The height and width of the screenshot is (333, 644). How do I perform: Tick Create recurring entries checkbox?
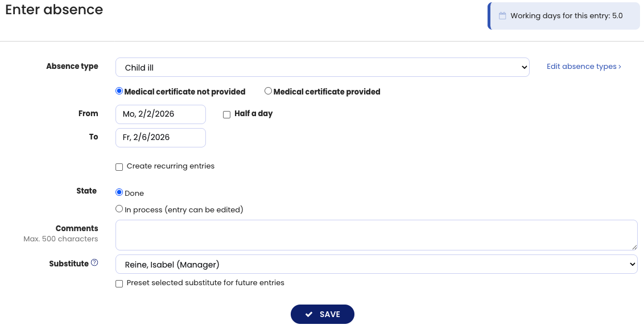119,167
